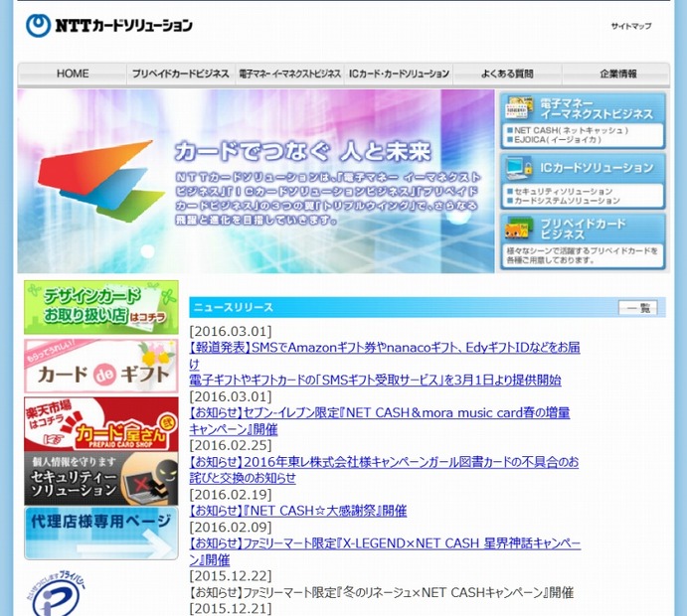Image resolution: width=687 pixels, height=616 pixels.
Task: Open 2016年東レ株式会社様キャンペーンガール news link
Action: click(384, 470)
